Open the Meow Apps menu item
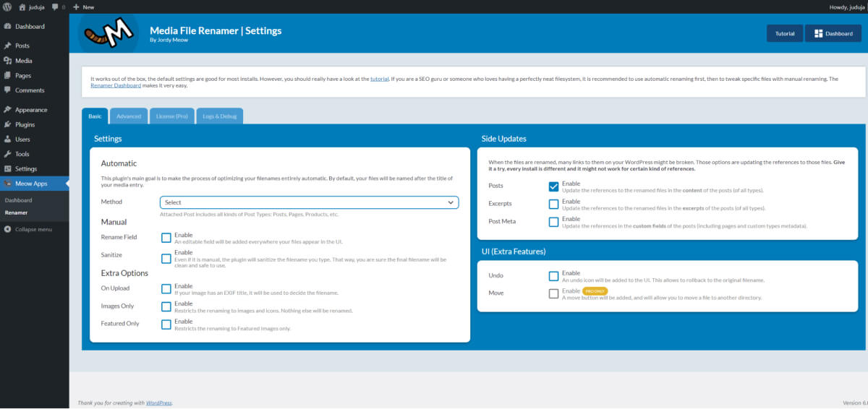This screenshot has height=409, width=868. (x=35, y=184)
